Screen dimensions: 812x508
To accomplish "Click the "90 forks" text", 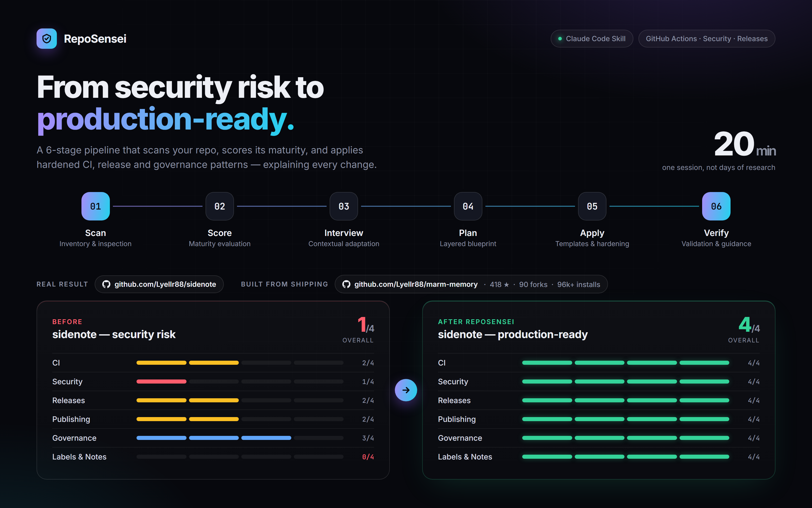I will [x=533, y=284].
